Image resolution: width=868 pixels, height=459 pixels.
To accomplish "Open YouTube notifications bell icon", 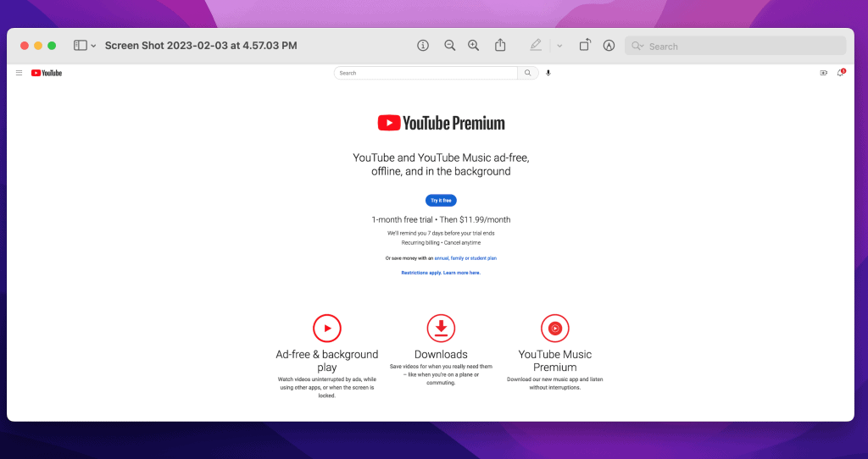I will [841, 73].
